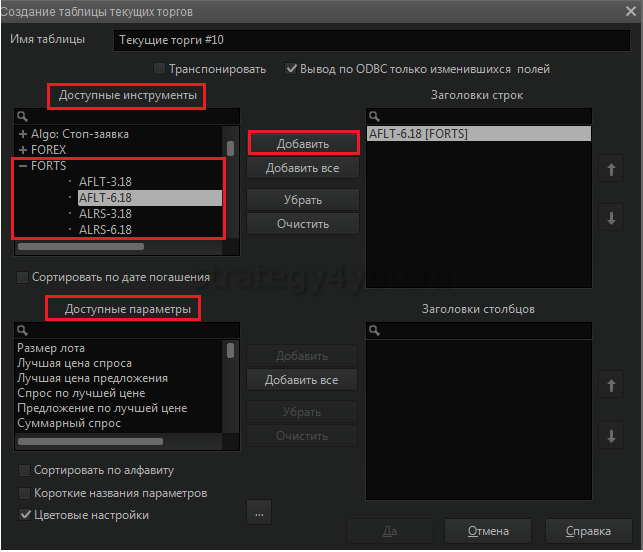The height and width of the screenshot is (552, 643).
Task: Click the parameters list horizontal scrollbar
Action: pos(90,440)
